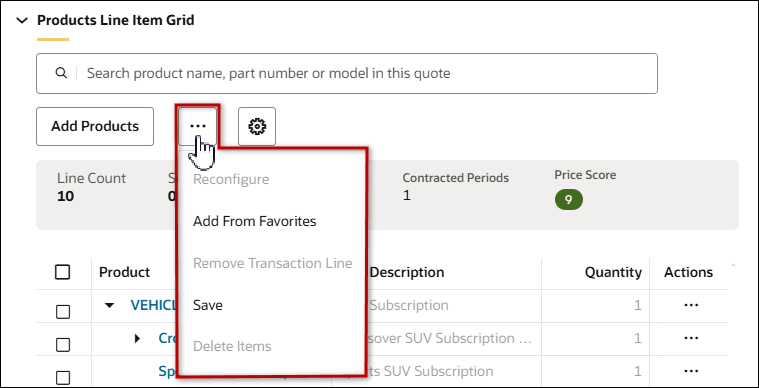The height and width of the screenshot is (388, 759).
Task: Click the Contracted Periods label
Action: click(x=455, y=178)
